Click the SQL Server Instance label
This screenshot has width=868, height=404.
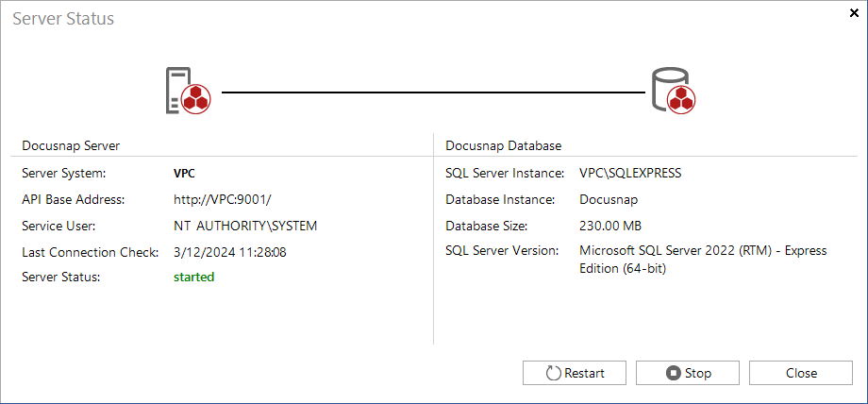click(505, 173)
